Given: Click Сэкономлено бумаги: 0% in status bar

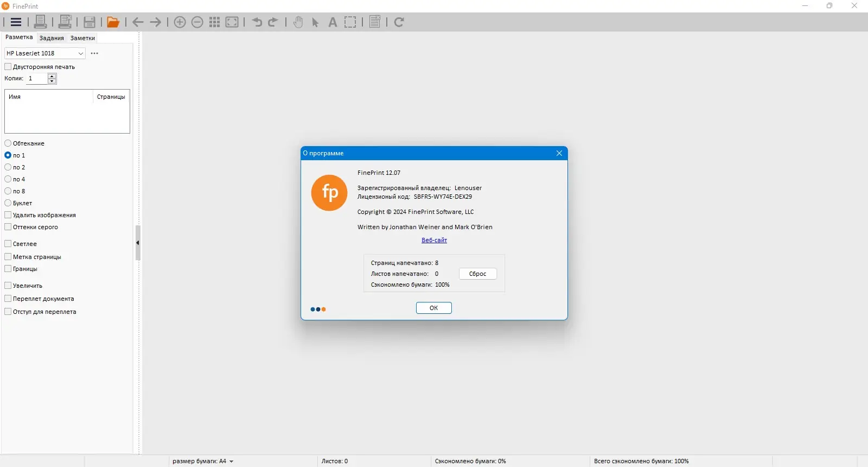Looking at the screenshot, I should [470, 461].
